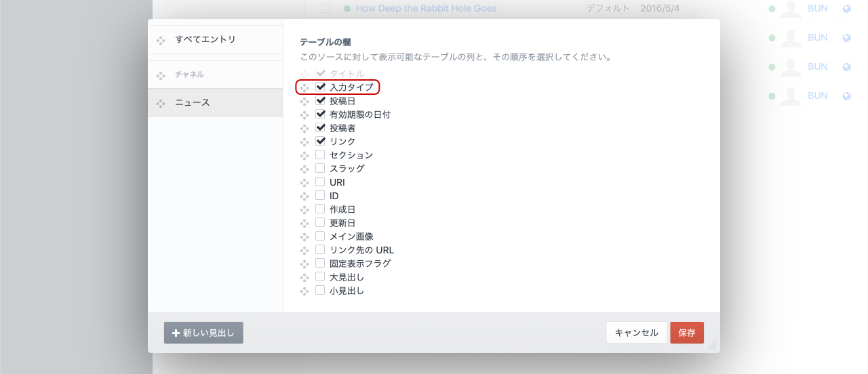Click the modal resize grip corner

click(x=713, y=346)
